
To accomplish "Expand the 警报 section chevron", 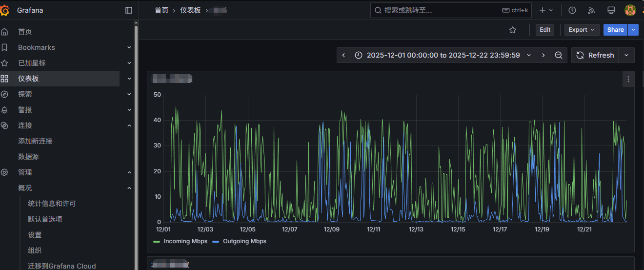I will [129, 110].
